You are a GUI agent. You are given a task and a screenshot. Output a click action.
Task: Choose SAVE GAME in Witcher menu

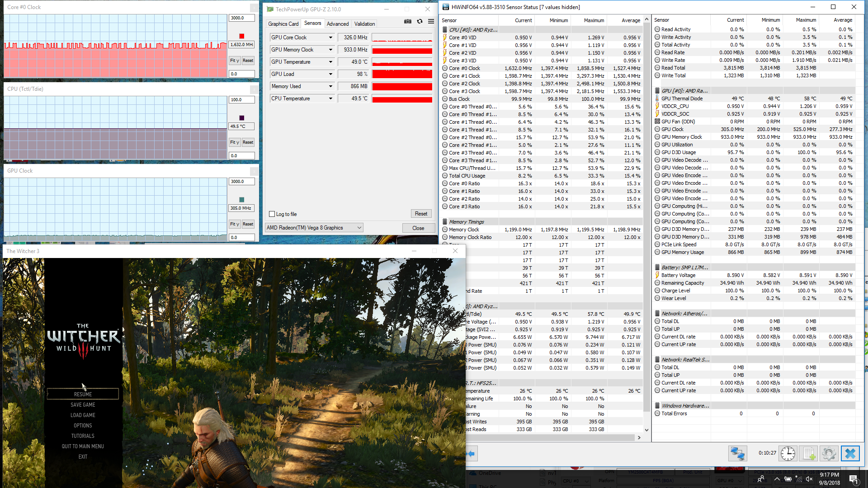click(83, 405)
